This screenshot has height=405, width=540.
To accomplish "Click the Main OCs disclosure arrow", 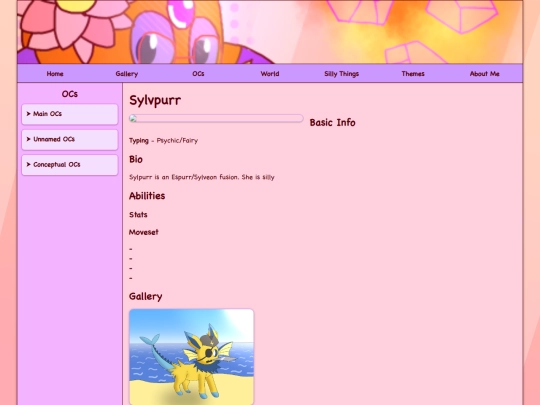I will (29, 114).
